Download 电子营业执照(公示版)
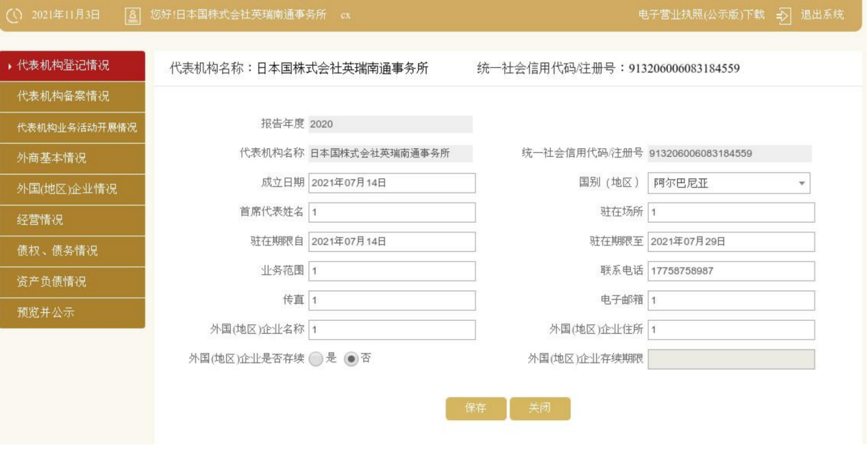This screenshot has width=868, height=449. pos(702,15)
